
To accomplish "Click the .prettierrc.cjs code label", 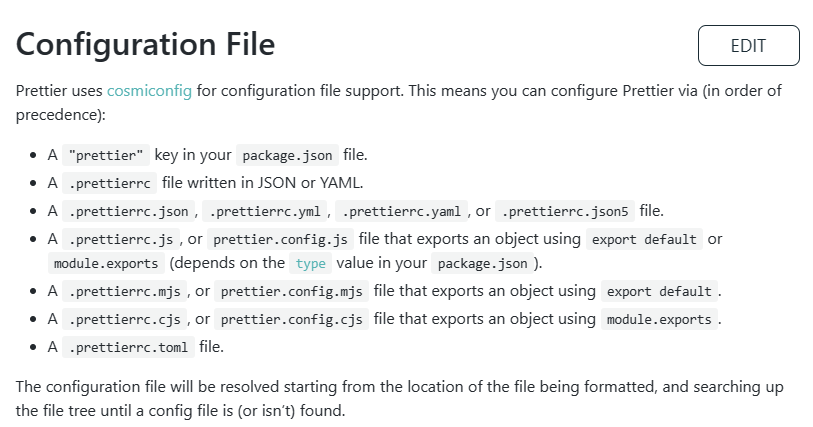I will pos(124,319).
